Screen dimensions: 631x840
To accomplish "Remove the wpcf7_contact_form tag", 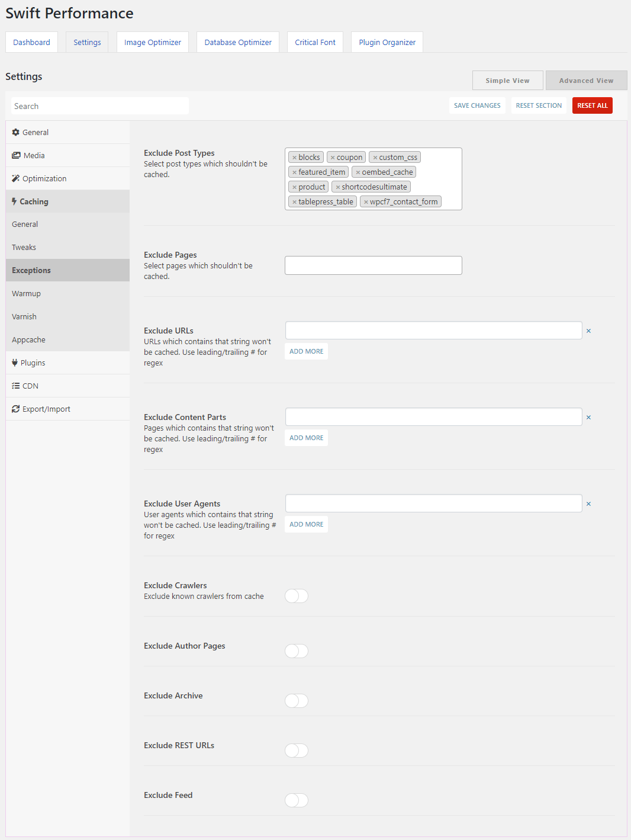I will click(x=366, y=202).
